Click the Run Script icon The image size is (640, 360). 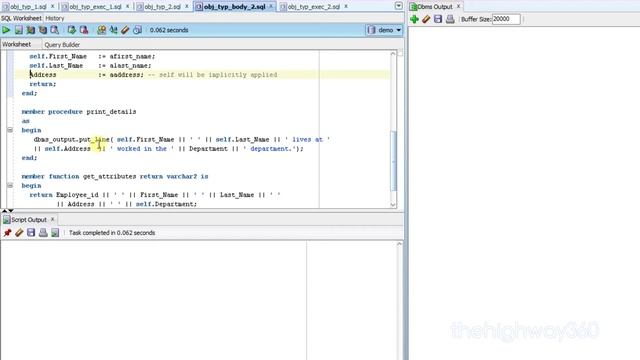pyautogui.click(x=18, y=30)
